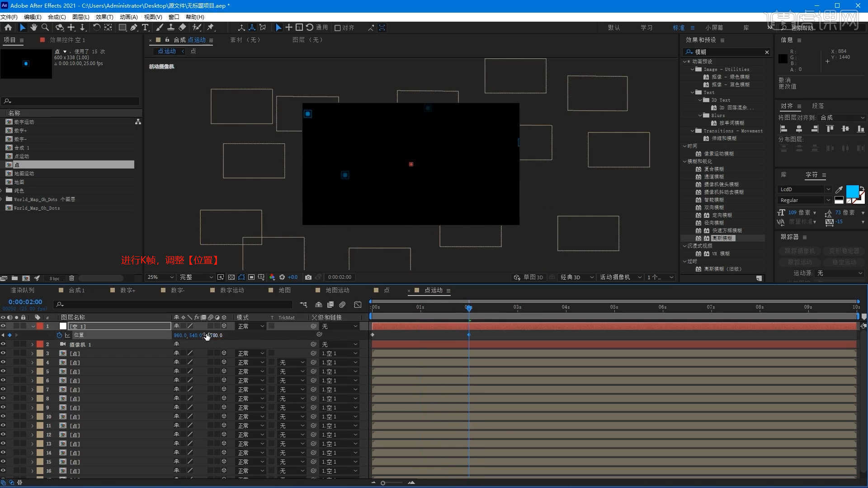Image resolution: width=868 pixels, height=488 pixels.
Task: Toggle the 位置 stopwatch keyframe icon
Action: click(59, 335)
